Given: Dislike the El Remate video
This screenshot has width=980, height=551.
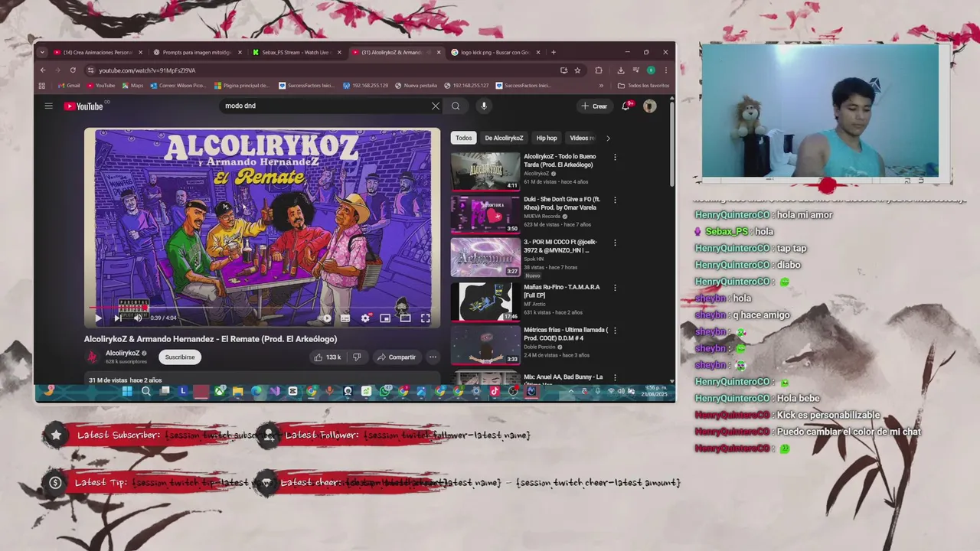Looking at the screenshot, I should tap(357, 357).
